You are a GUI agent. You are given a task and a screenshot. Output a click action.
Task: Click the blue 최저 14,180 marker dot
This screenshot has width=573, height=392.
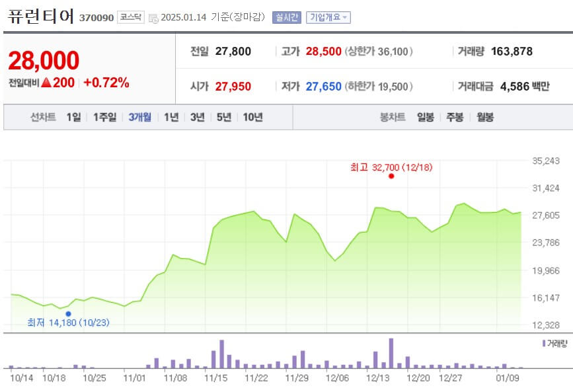click(68, 314)
